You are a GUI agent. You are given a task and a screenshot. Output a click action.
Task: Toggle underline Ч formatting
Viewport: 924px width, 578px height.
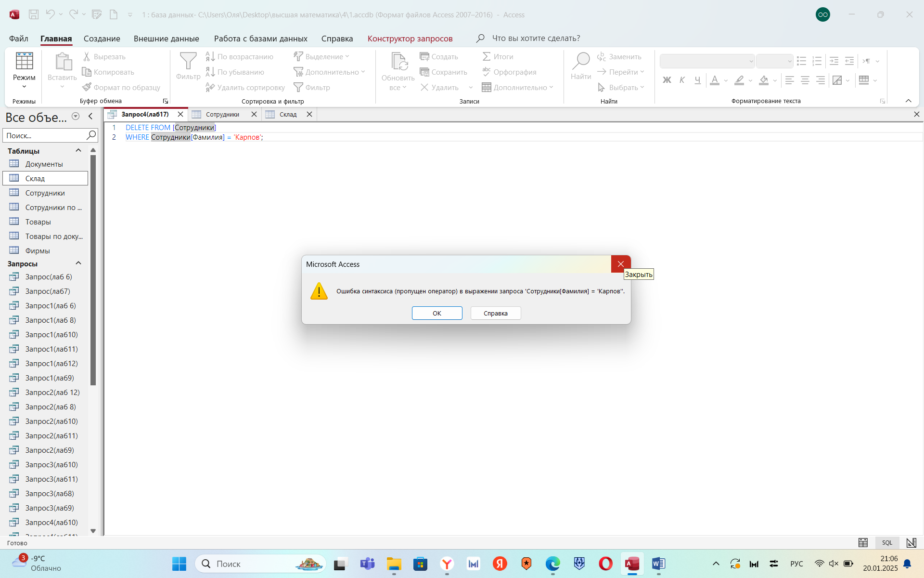click(697, 80)
